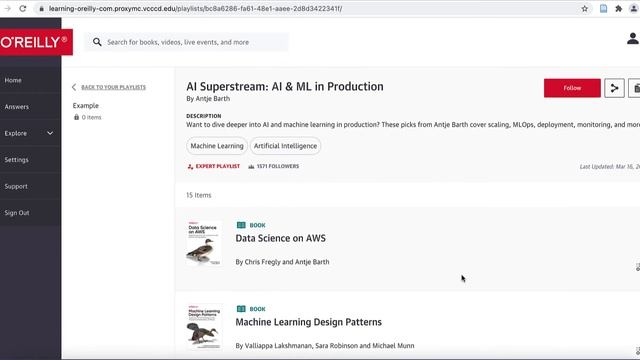Image resolution: width=640 pixels, height=360 pixels.
Task: Click the reading list icon in browser toolbar
Action: 603,9
